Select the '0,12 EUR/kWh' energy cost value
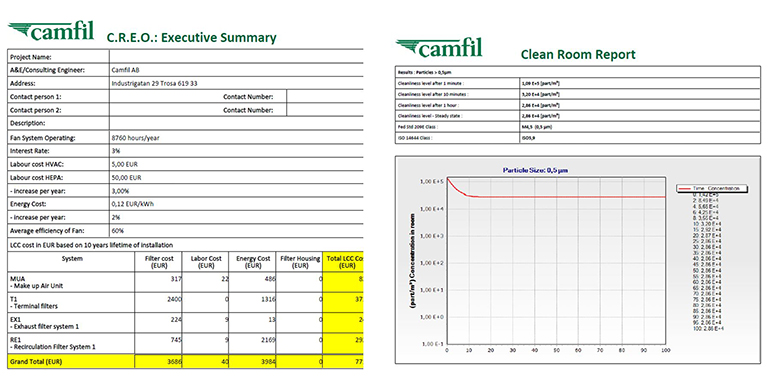Screen dimensions: 770x376 tap(132, 204)
